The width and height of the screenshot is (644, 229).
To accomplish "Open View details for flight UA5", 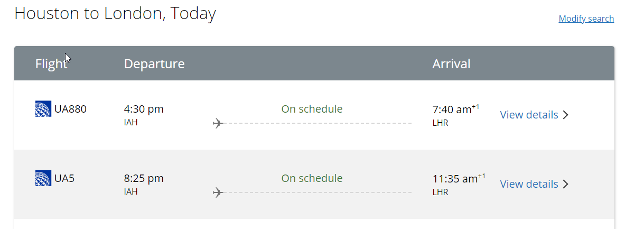I will coord(529,184).
